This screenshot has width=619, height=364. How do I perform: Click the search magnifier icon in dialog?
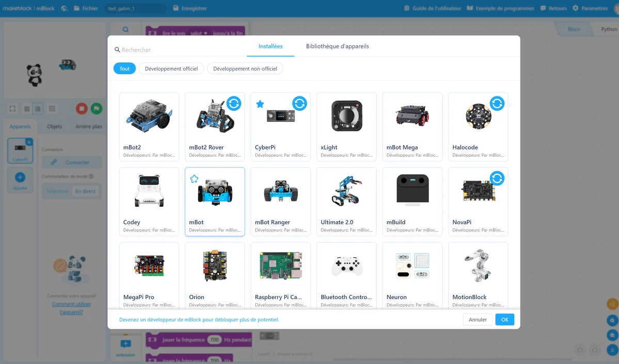point(117,50)
